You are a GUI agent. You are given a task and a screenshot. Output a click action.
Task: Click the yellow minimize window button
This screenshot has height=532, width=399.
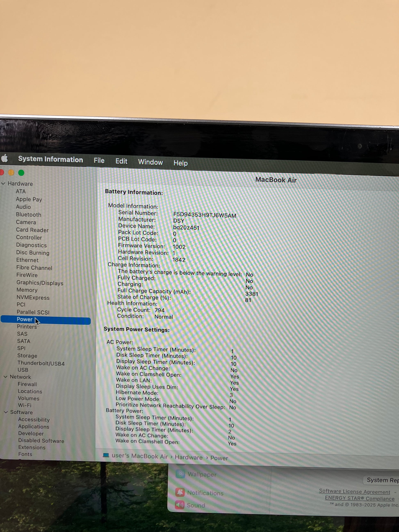11,172
